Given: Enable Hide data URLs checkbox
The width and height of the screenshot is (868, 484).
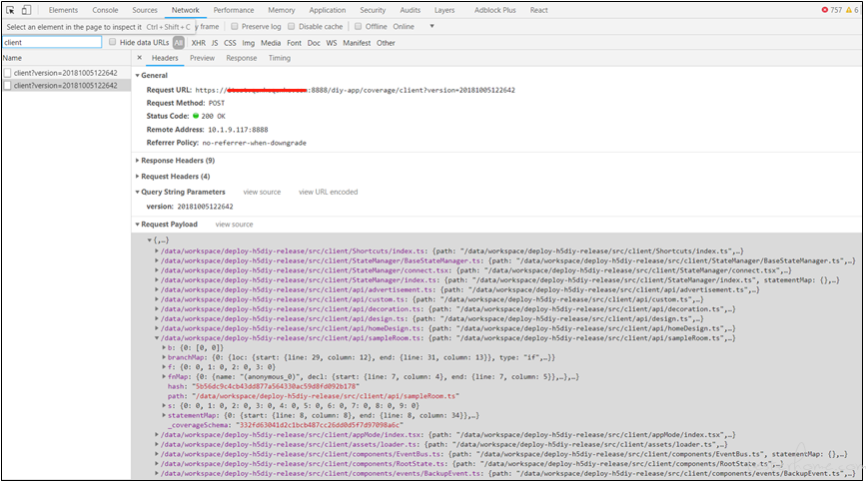Looking at the screenshot, I should click(x=113, y=42).
